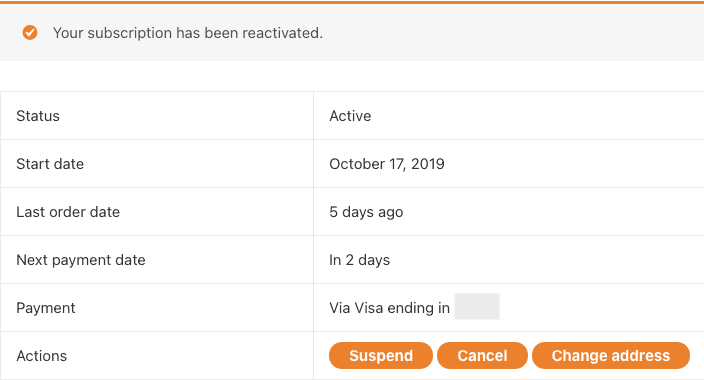Screen dimensions: 704x380
Task: Cancel the subscription
Action: tap(482, 355)
